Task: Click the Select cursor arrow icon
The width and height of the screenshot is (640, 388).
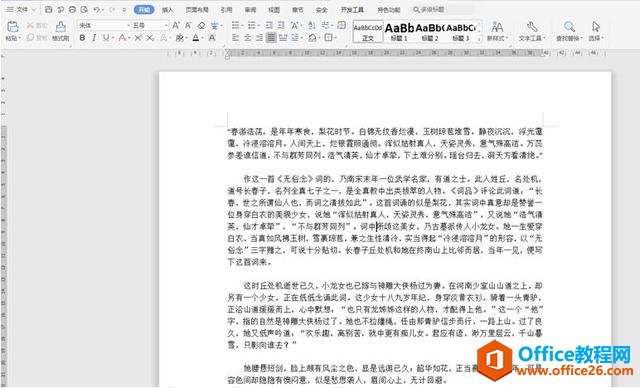Action: [x=596, y=27]
